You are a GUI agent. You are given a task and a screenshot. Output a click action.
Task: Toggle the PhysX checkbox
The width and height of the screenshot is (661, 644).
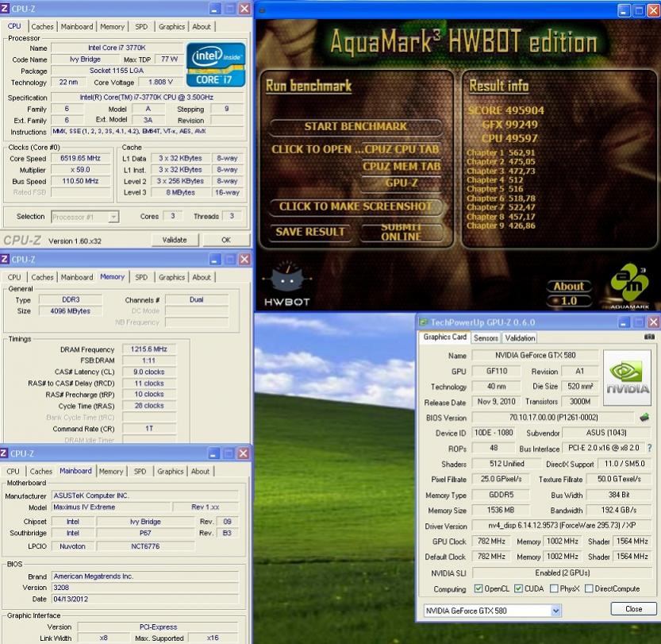coord(554,588)
